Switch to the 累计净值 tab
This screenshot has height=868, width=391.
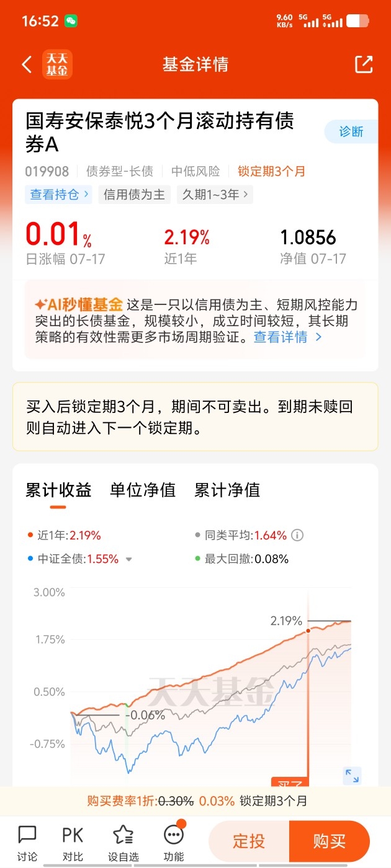click(x=227, y=490)
